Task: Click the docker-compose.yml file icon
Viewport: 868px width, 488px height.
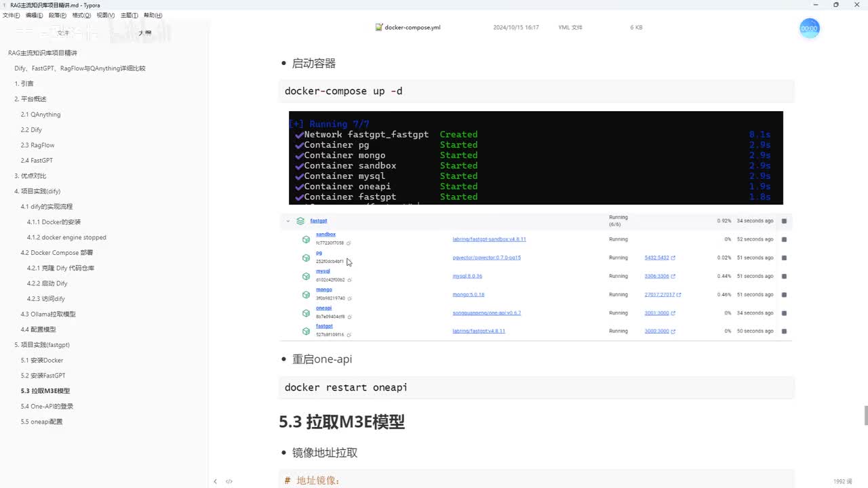Action: (379, 27)
